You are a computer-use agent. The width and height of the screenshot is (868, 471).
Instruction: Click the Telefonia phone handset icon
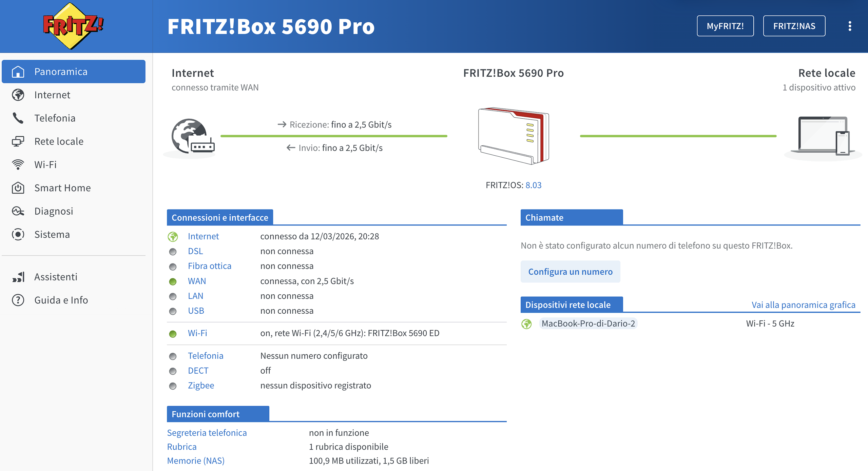coord(18,118)
